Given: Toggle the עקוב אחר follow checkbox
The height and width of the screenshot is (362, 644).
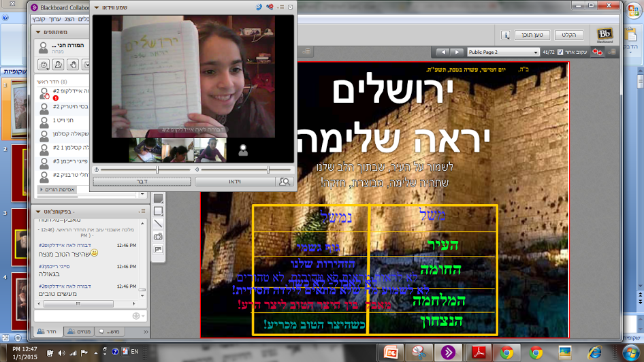Looking at the screenshot, I should 560,52.
